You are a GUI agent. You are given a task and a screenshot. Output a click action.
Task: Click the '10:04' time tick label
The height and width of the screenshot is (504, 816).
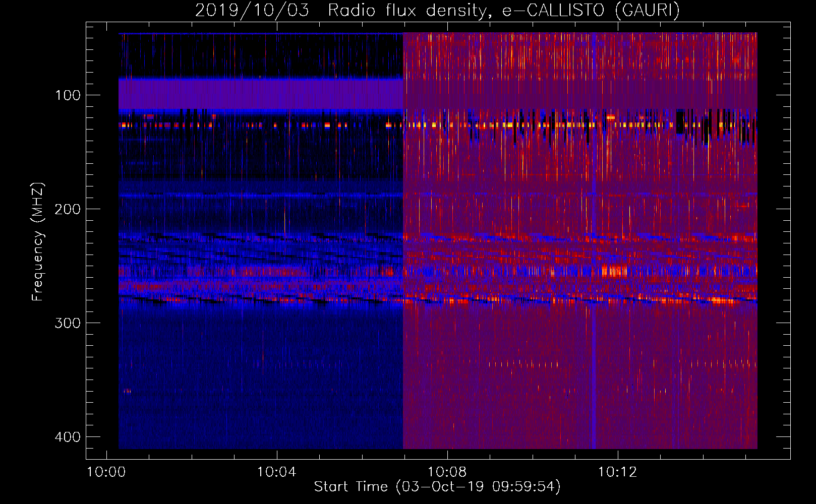276,472
